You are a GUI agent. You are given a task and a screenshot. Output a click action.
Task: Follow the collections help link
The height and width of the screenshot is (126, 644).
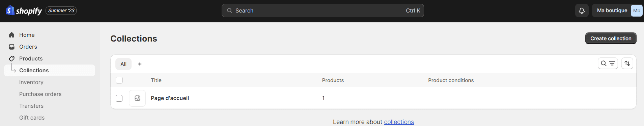pyautogui.click(x=399, y=122)
